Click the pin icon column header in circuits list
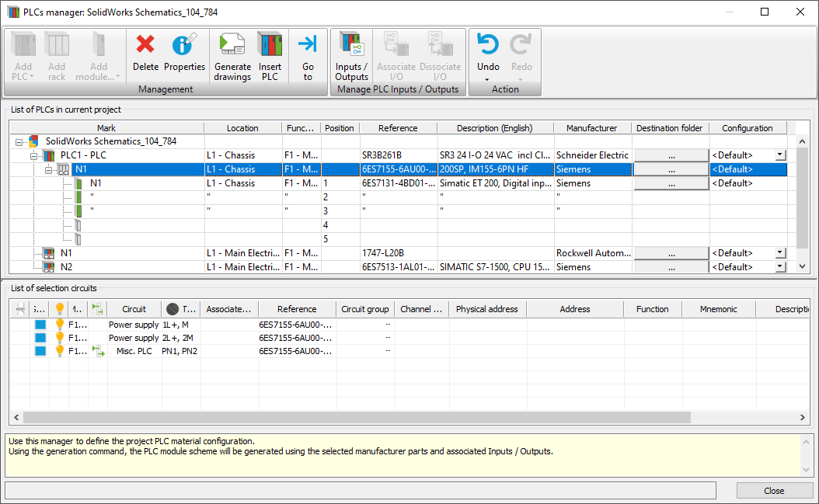 click(20, 309)
